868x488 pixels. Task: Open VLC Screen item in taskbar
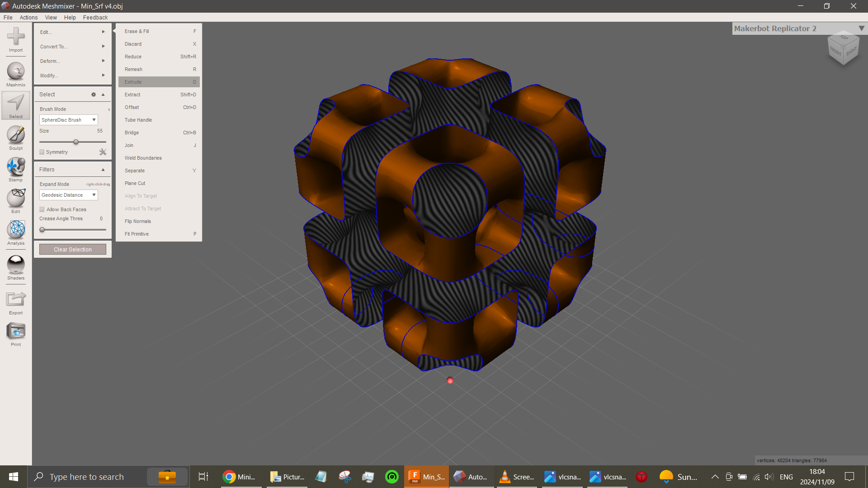tap(517, 477)
